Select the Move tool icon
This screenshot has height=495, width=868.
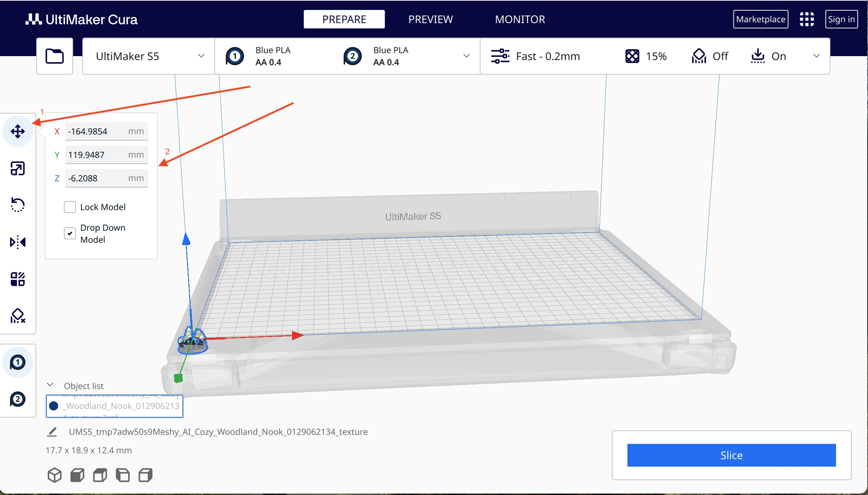click(x=18, y=131)
